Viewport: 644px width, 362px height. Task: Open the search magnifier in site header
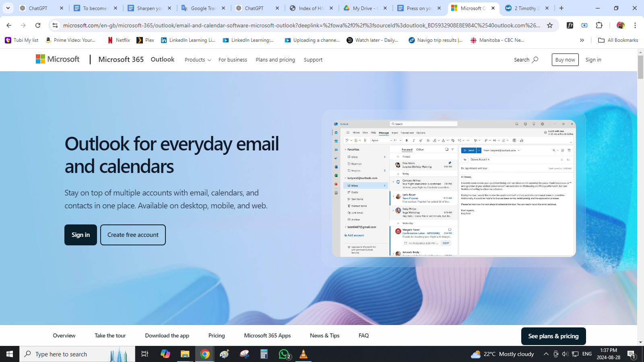tap(535, 60)
